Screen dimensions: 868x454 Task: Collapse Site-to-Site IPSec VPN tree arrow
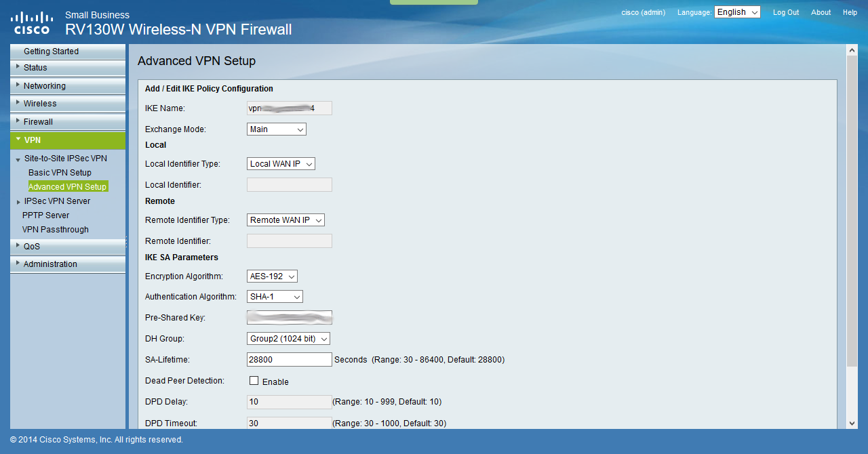[18, 159]
